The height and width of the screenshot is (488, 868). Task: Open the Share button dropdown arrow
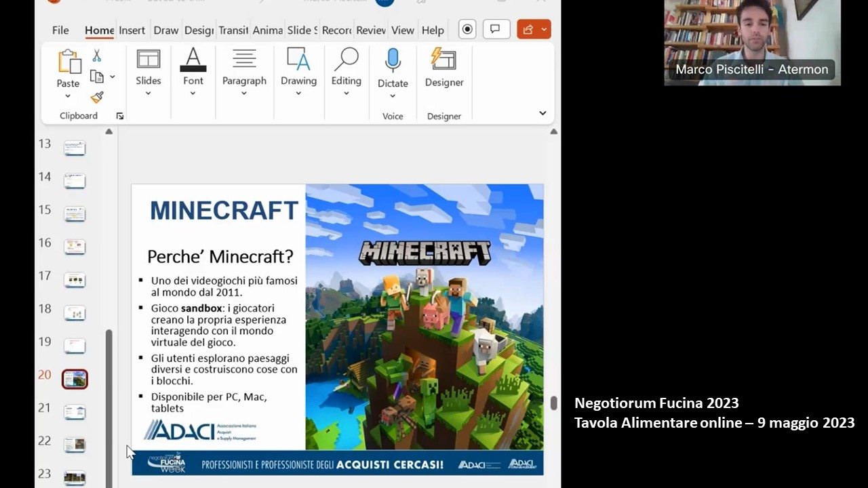pos(545,29)
